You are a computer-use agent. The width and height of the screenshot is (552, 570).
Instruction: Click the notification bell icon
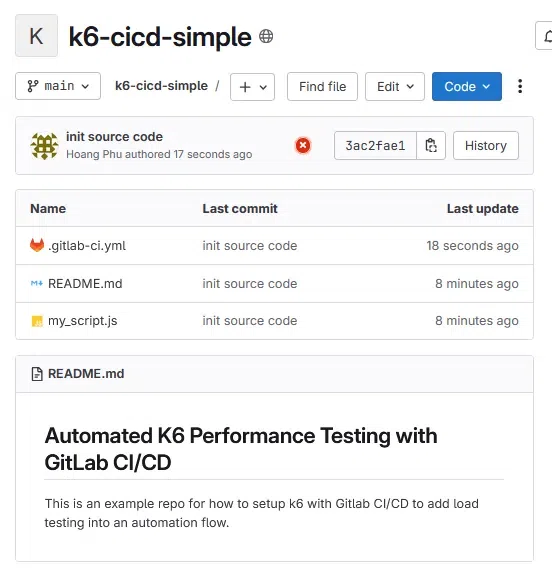[546, 36]
